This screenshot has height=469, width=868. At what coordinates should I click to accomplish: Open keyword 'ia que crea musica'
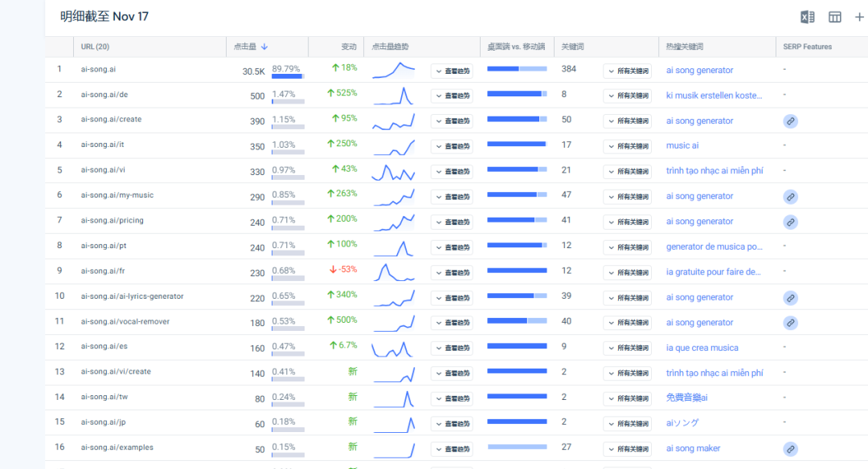click(702, 348)
